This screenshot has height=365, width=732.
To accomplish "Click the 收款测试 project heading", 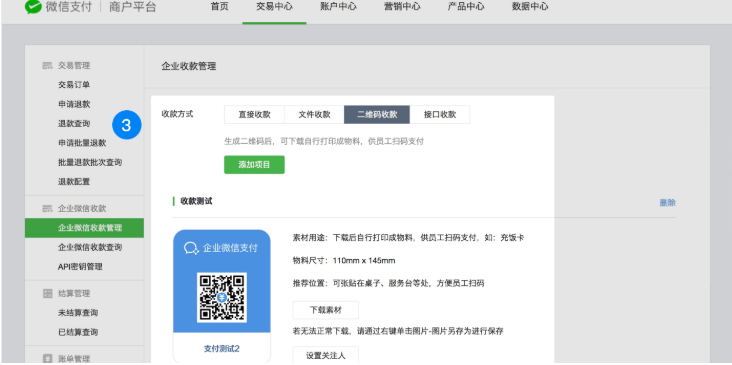I will tap(196, 201).
